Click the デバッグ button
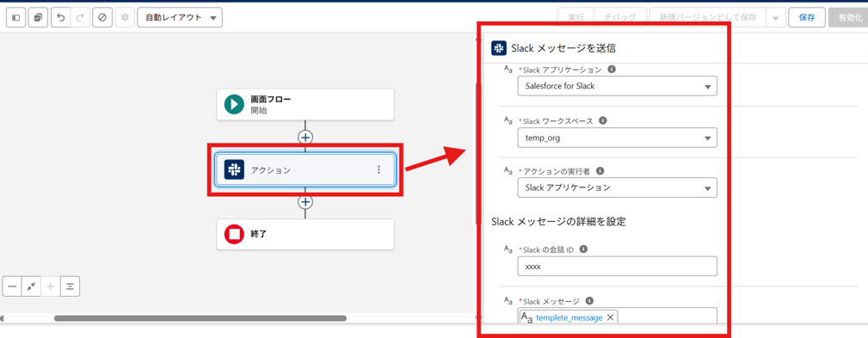 point(620,18)
